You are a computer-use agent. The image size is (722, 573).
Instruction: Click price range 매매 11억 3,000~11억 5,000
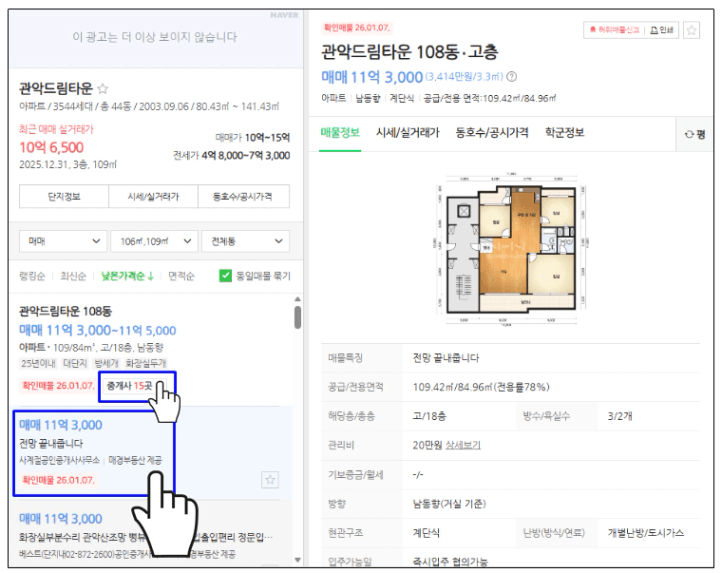click(98, 330)
